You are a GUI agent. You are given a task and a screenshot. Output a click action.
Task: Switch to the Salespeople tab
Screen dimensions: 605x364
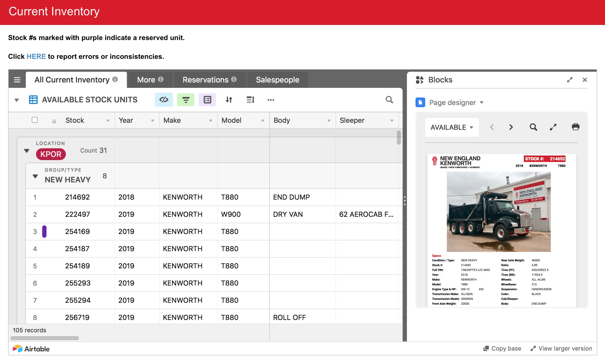click(x=278, y=80)
